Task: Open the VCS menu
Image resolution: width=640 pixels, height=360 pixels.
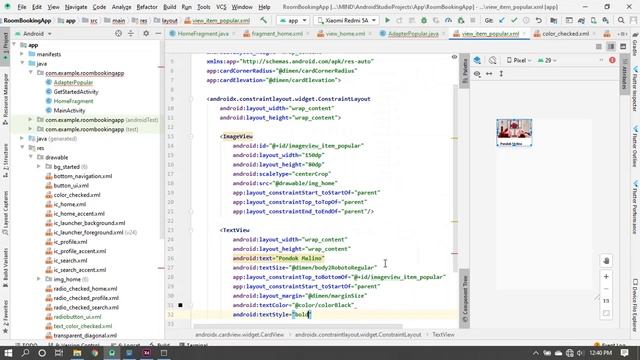Action: (221, 7)
